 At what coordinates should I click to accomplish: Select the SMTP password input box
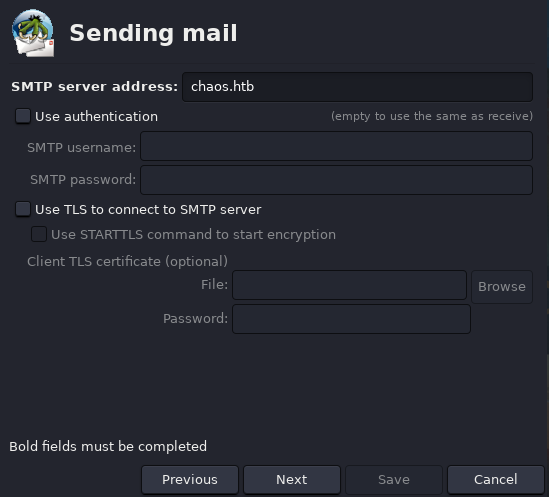[x=336, y=180]
